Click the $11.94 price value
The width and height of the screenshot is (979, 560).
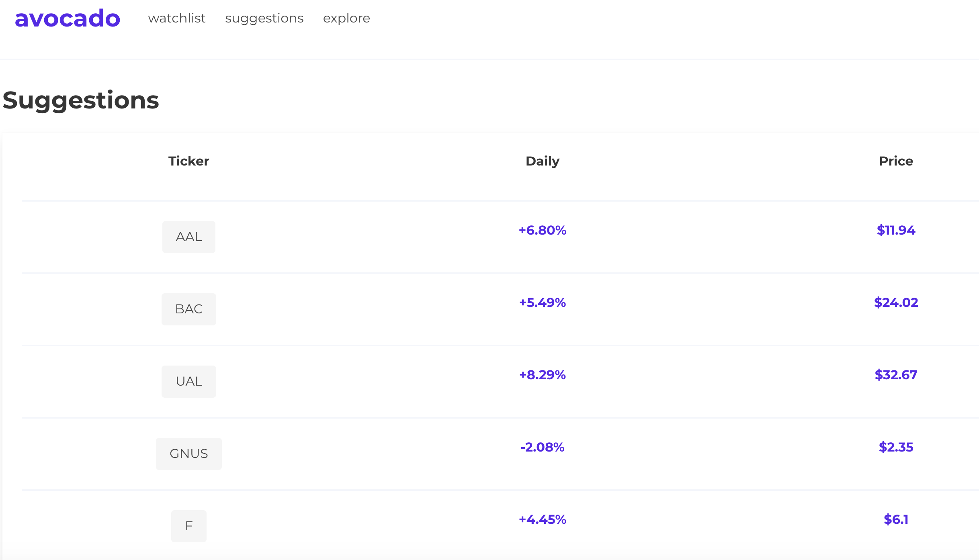click(x=896, y=230)
